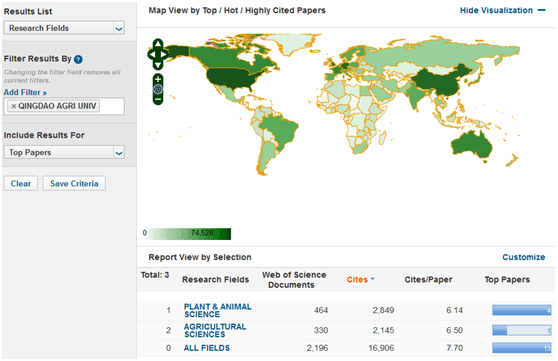Viewport: 558px width, 361px height.
Task: Click the Add Filter link
Action: pyautogui.click(x=25, y=93)
